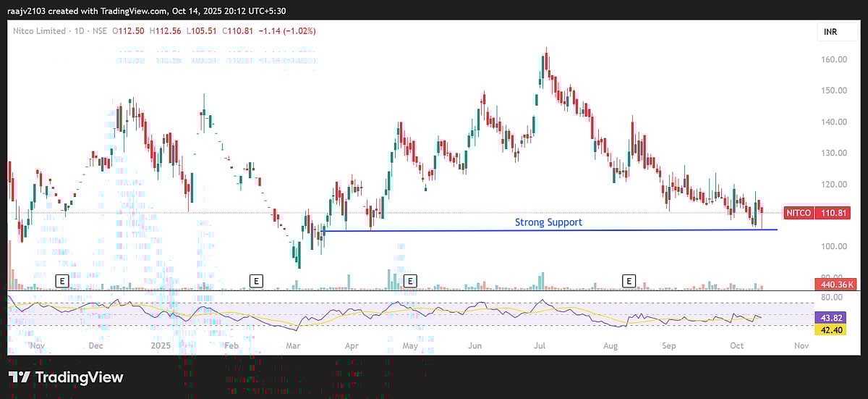Image resolution: width=868 pixels, height=399 pixels.
Task: Select the Strong Support text label
Action: 548,222
